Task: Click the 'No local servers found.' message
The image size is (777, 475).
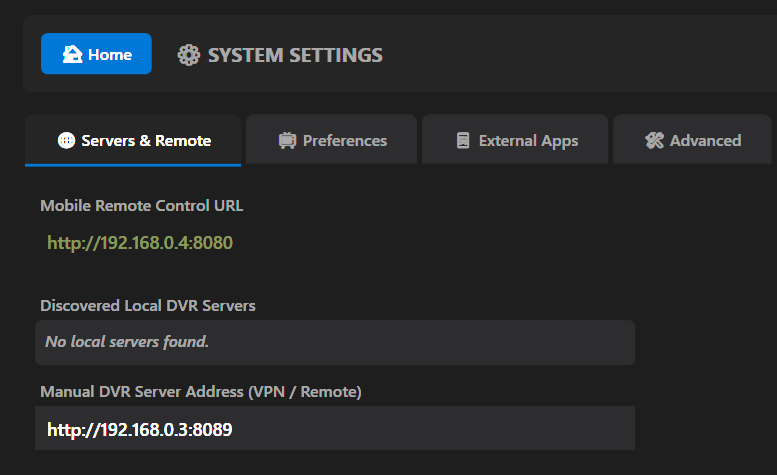Action: (127, 342)
